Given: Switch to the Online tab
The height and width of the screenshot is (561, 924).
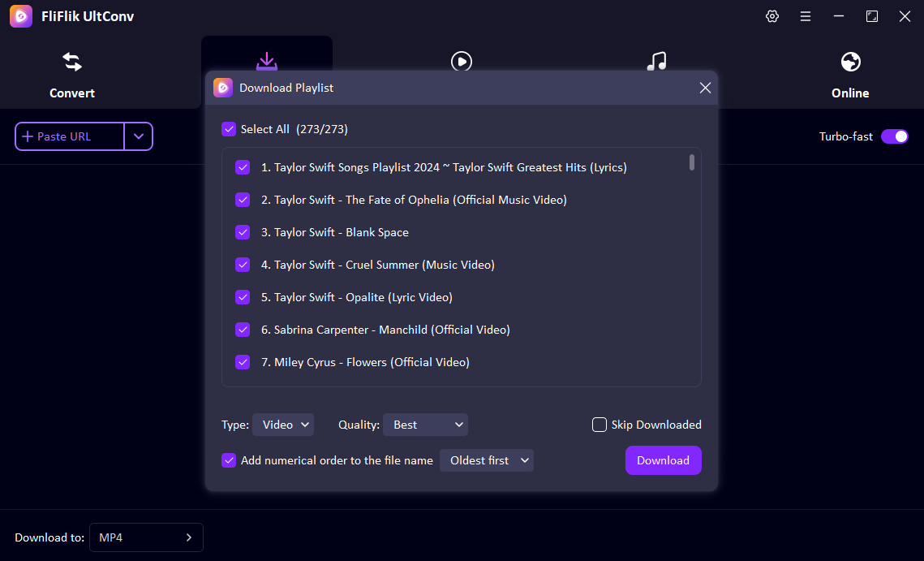Looking at the screenshot, I should point(850,76).
